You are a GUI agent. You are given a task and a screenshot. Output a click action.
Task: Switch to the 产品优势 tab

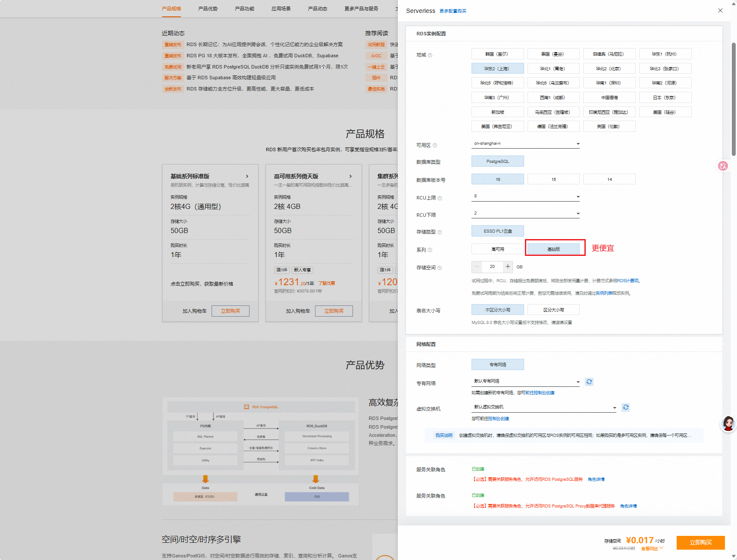(x=208, y=9)
